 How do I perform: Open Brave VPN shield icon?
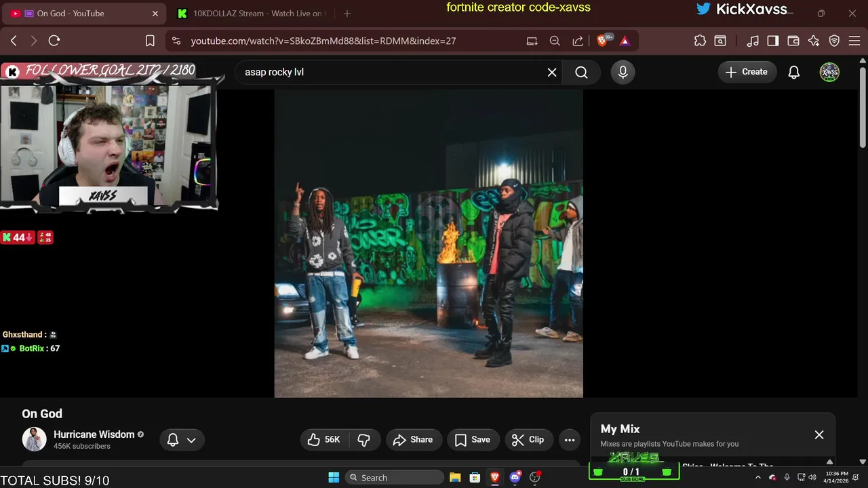point(835,41)
